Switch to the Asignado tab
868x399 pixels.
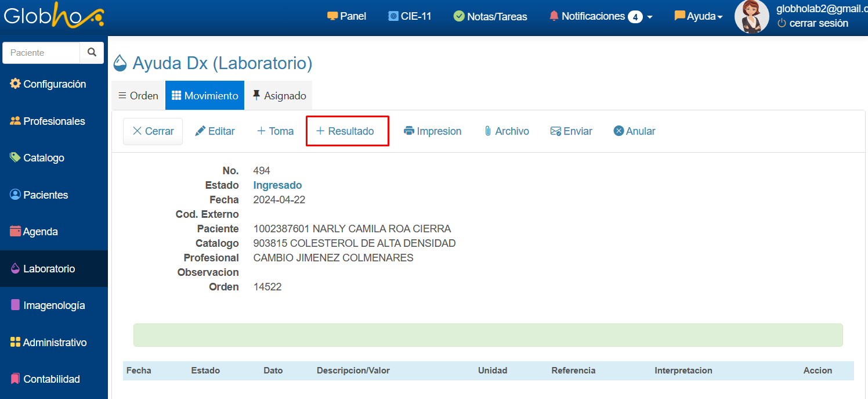click(x=279, y=96)
